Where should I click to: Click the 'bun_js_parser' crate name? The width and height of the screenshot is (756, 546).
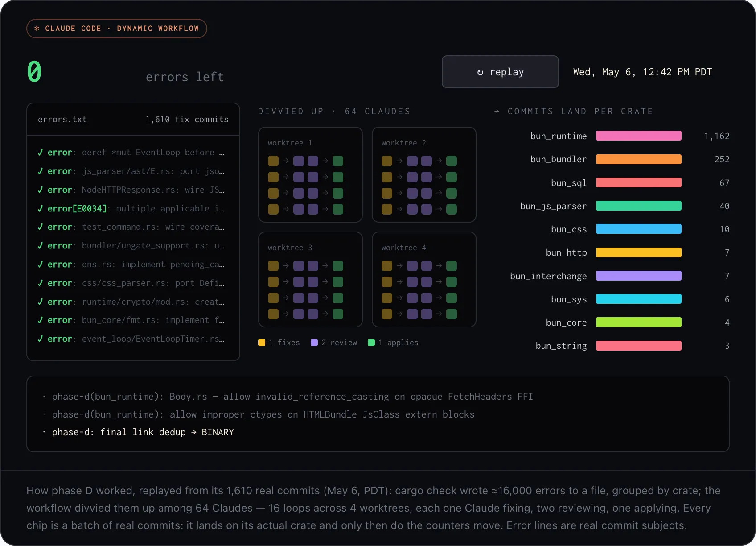(553, 206)
